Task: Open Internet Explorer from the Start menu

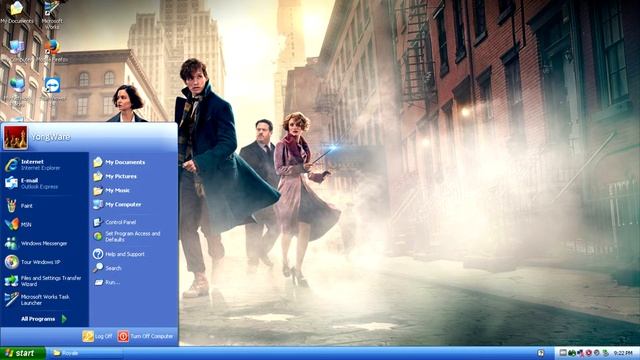Action: tap(44, 164)
